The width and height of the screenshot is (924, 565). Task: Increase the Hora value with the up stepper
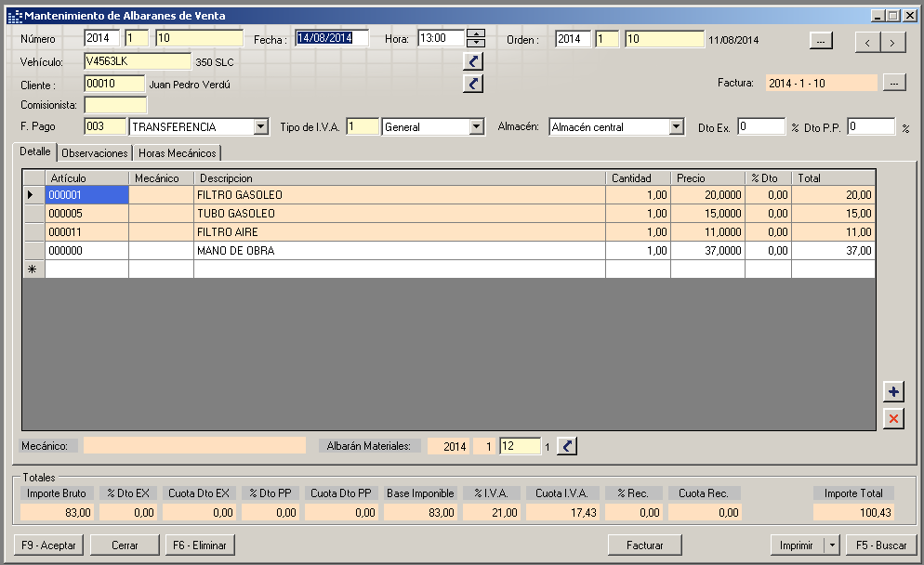476,33
